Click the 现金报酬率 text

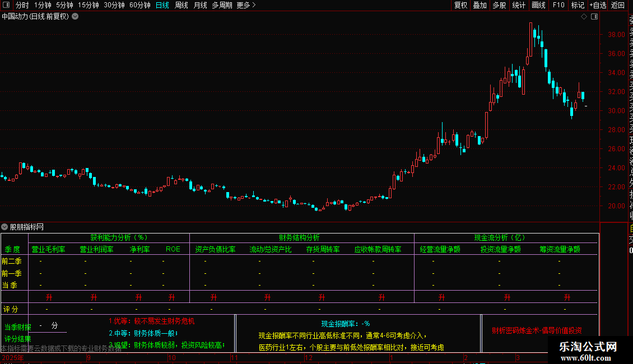pos(346,324)
